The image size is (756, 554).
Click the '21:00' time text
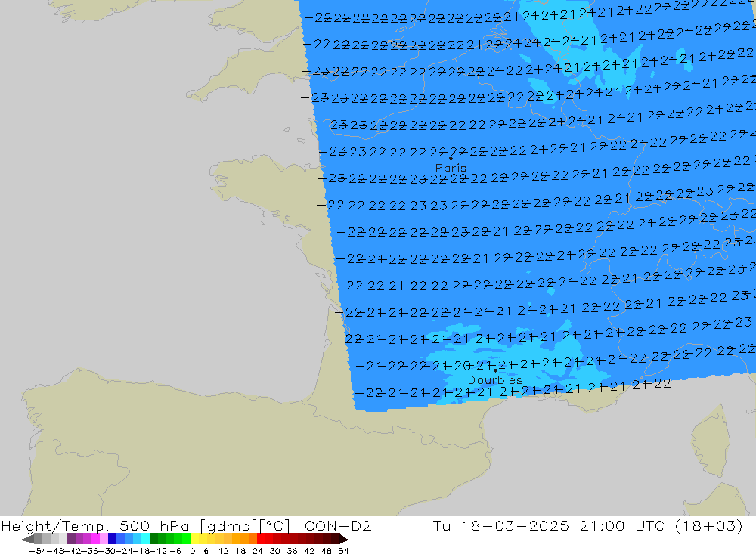pos(603,525)
